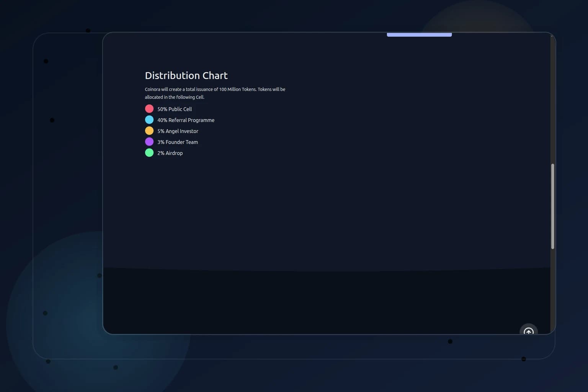Click the purple Founder Team color dot

coord(149,142)
